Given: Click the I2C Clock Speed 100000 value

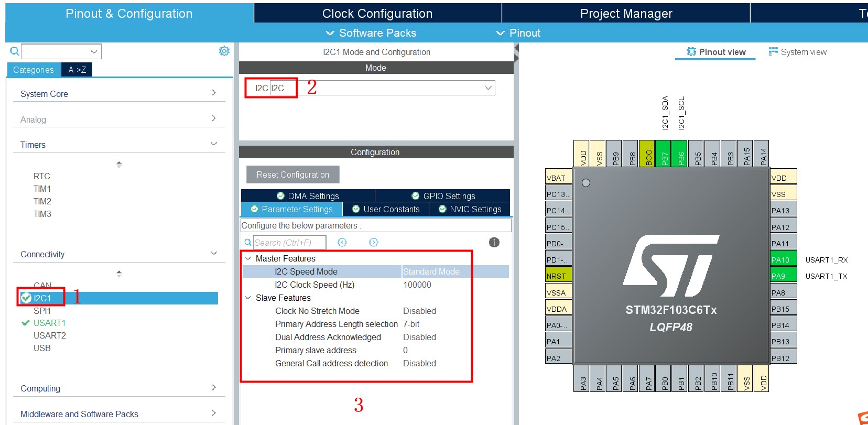Looking at the screenshot, I should (x=417, y=285).
